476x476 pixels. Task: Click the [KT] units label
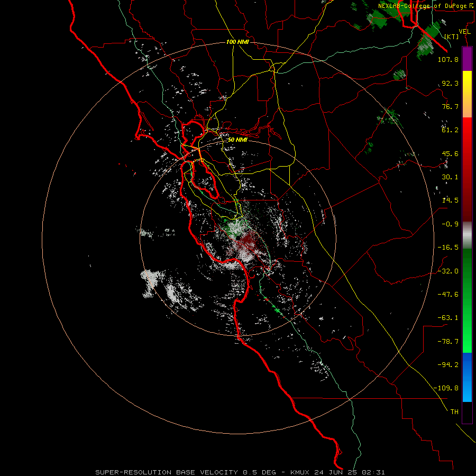pyautogui.click(x=452, y=36)
